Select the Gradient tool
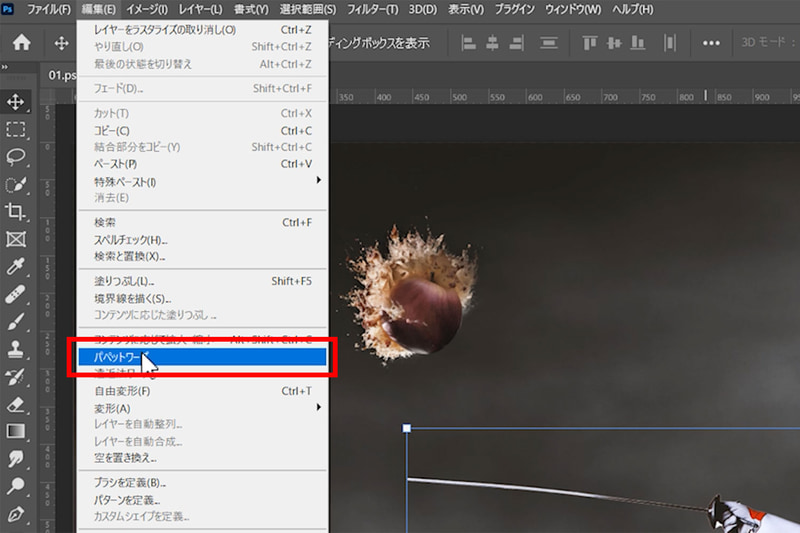The image size is (800, 533). [x=15, y=432]
